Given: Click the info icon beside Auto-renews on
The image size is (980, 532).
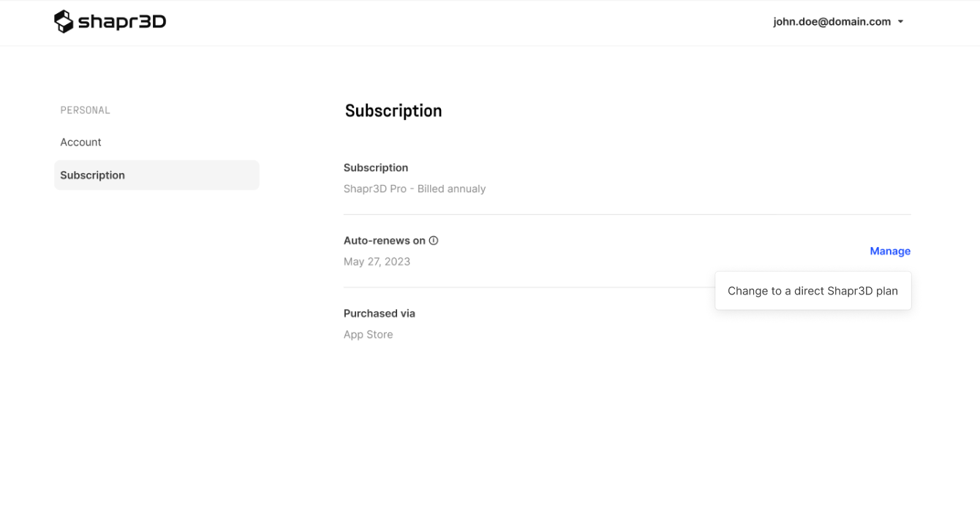Looking at the screenshot, I should pyautogui.click(x=434, y=240).
